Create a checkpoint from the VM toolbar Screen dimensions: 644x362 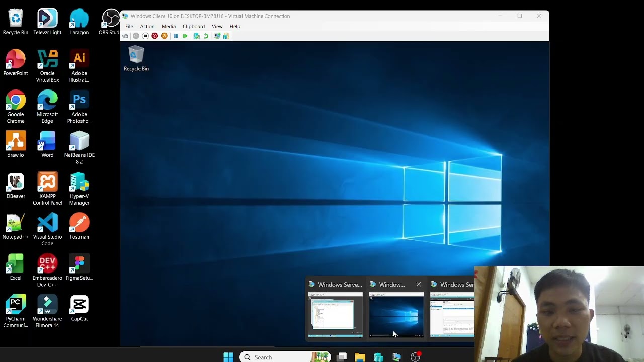click(197, 36)
